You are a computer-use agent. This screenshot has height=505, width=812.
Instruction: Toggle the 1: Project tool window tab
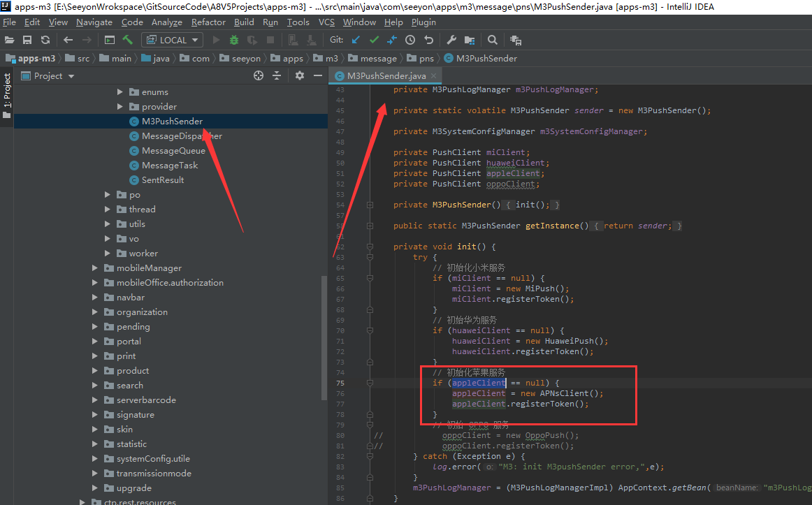[7, 91]
